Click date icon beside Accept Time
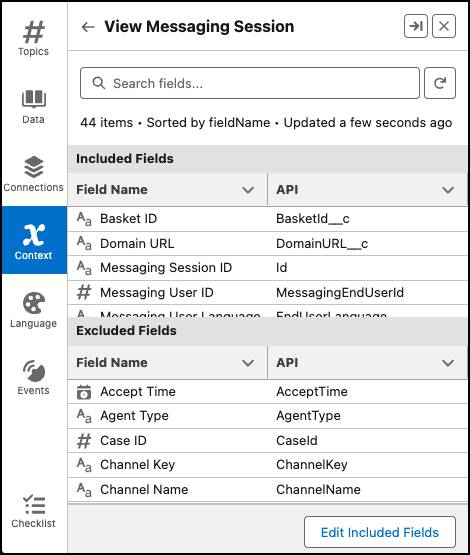 pyautogui.click(x=84, y=392)
